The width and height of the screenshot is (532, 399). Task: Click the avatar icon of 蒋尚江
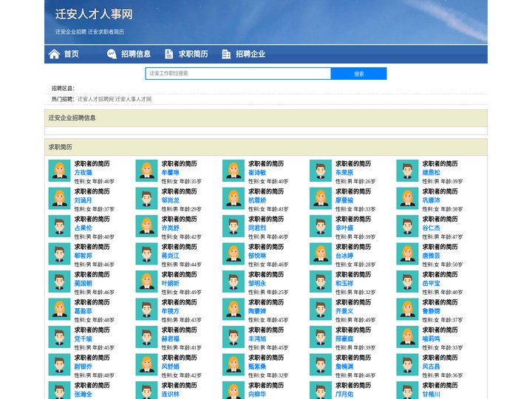[146, 253]
